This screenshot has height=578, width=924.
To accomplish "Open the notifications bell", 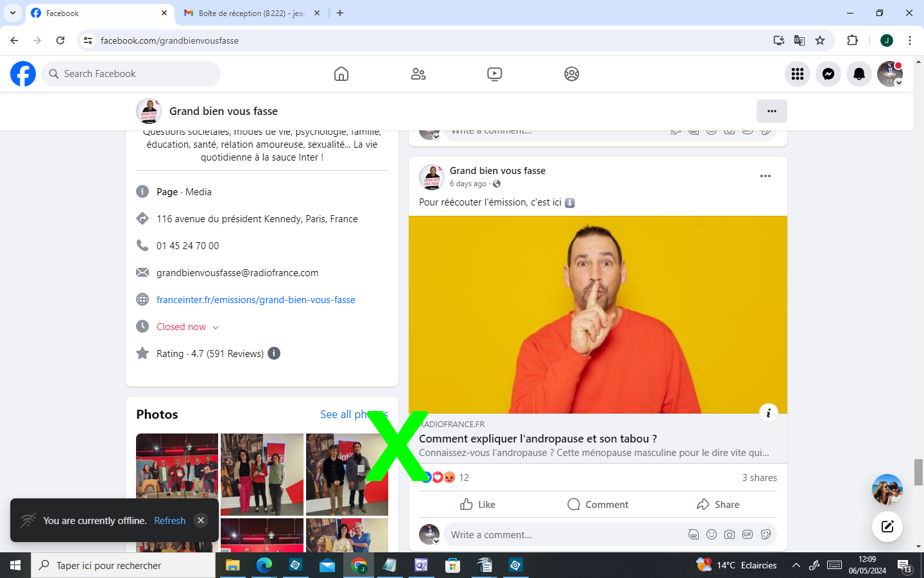I will pos(859,74).
